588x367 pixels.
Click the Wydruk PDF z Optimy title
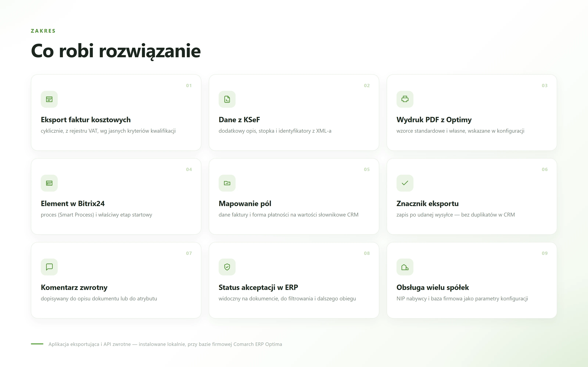point(434,120)
